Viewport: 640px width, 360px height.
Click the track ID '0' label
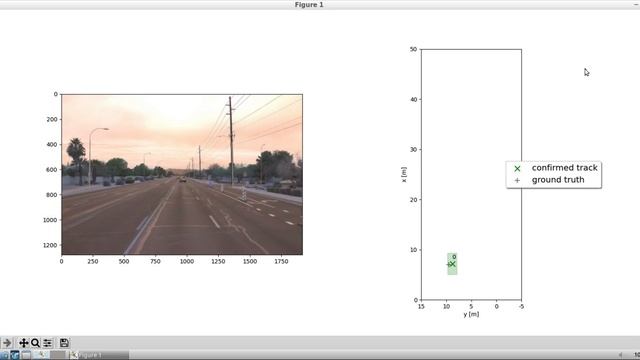point(454,257)
